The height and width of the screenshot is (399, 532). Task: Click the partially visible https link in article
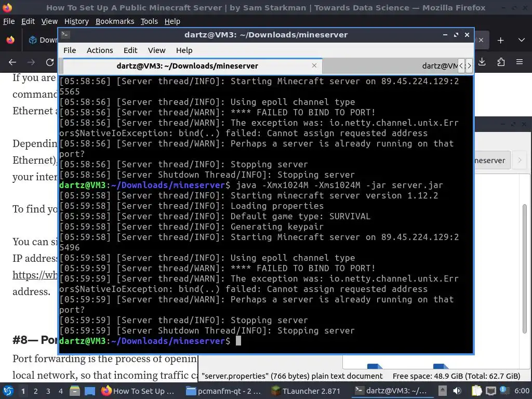pyautogui.click(x=35, y=275)
